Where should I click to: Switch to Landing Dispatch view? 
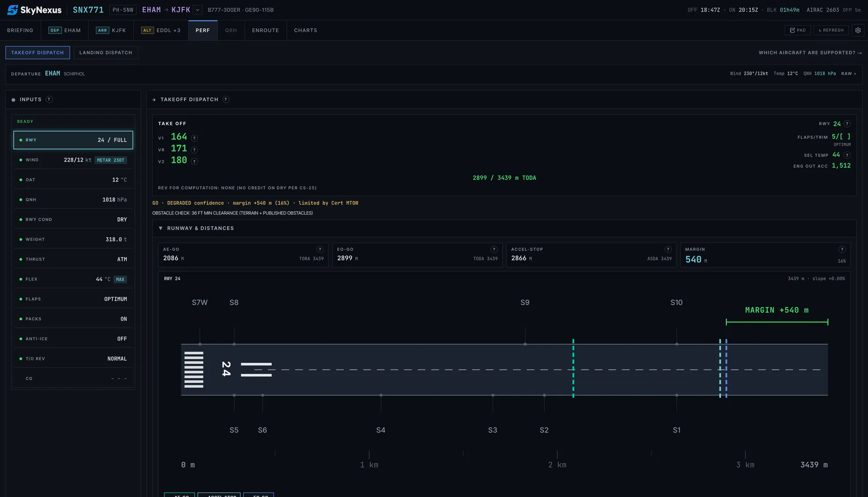tap(106, 53)
